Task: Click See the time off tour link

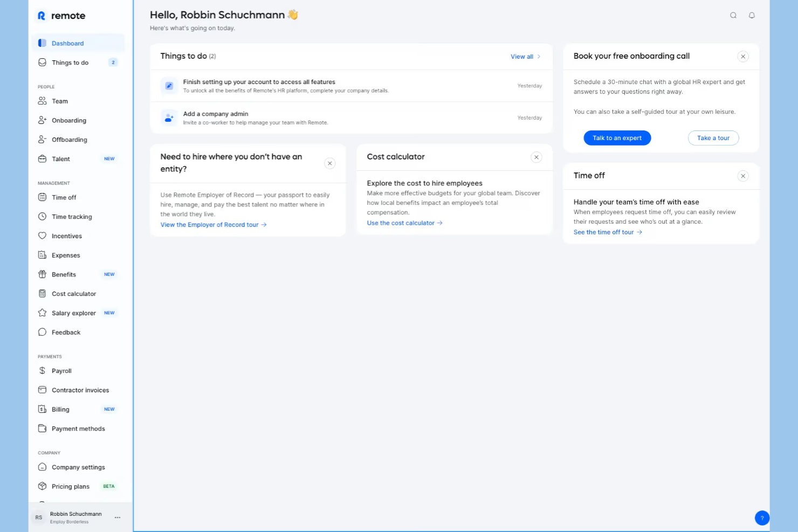Action: coord(608,232)
